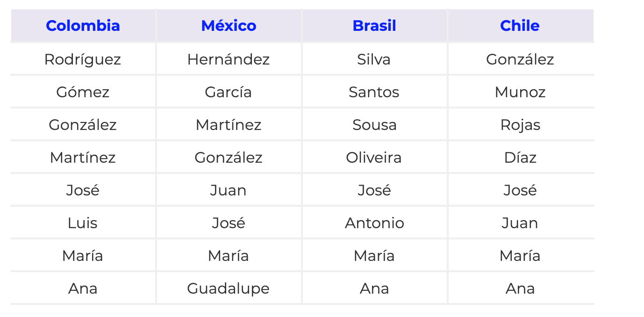The height and width of the screenshot is (317, 644).
Task: Select Guadalupe under México
Action: pos(229,288)
